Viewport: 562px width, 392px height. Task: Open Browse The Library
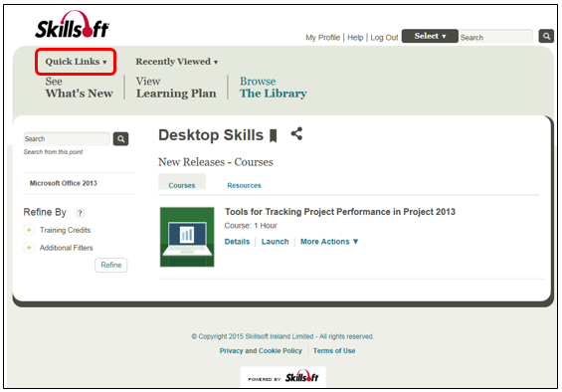(274, 88)
